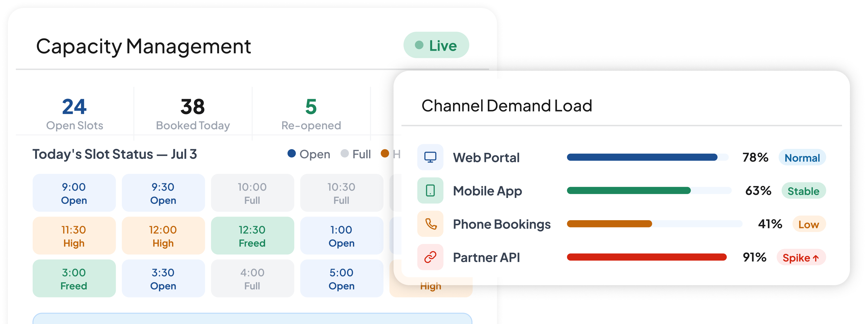Click the Phone Bookings handset icon

coord(430,224)
